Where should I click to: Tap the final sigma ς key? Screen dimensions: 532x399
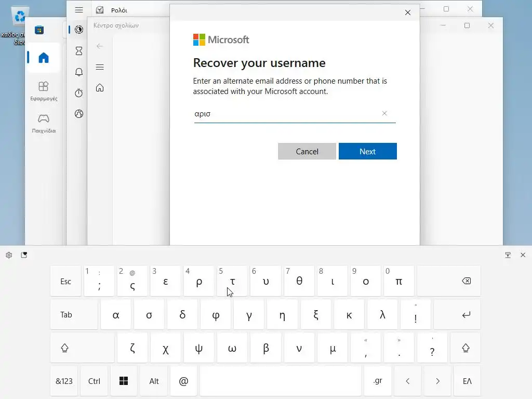click(x=132, y=281)
